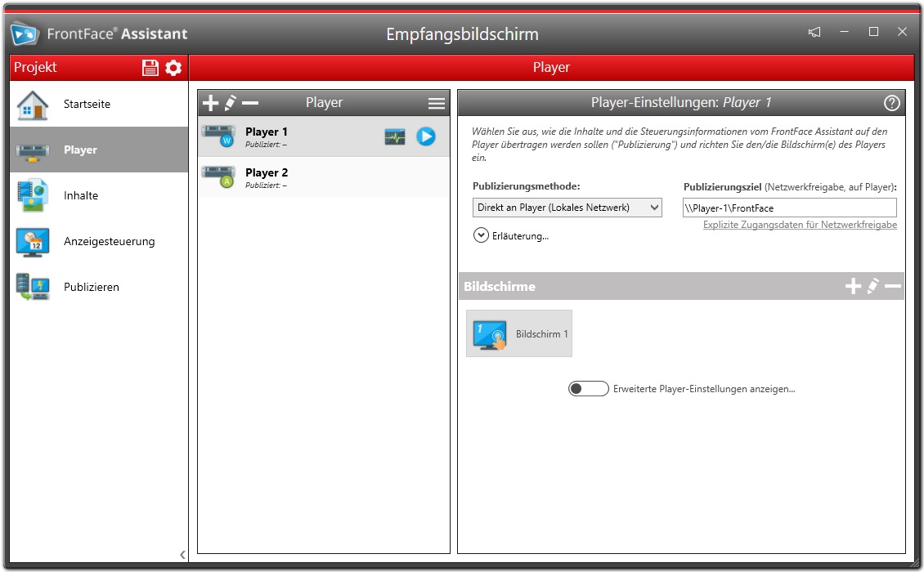The height and width of the screenshot is (572, 924).
Task: Go to Startseite in sidebar
Action: (99, 105)
